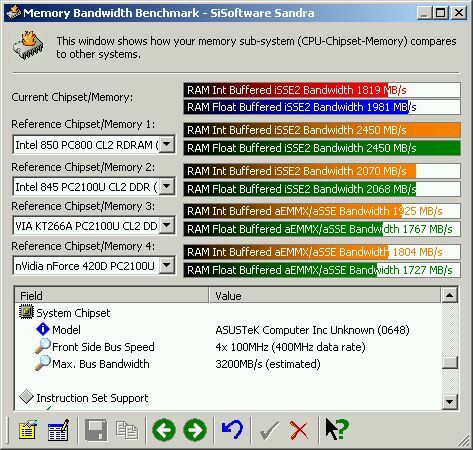Click the list scrollbar down arrow
Viewport: 473px width, 450px height.
tap(450, 401)
